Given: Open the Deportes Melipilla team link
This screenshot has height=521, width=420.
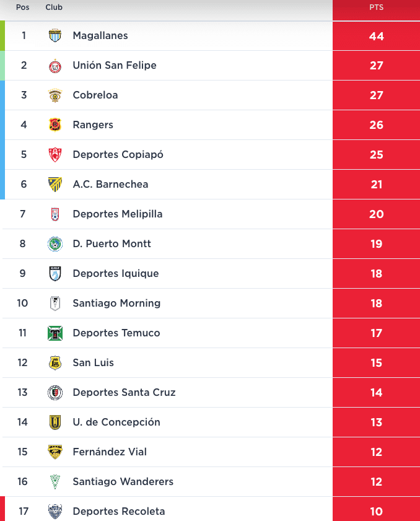Looking at the screenshot, I should (118, 214).
